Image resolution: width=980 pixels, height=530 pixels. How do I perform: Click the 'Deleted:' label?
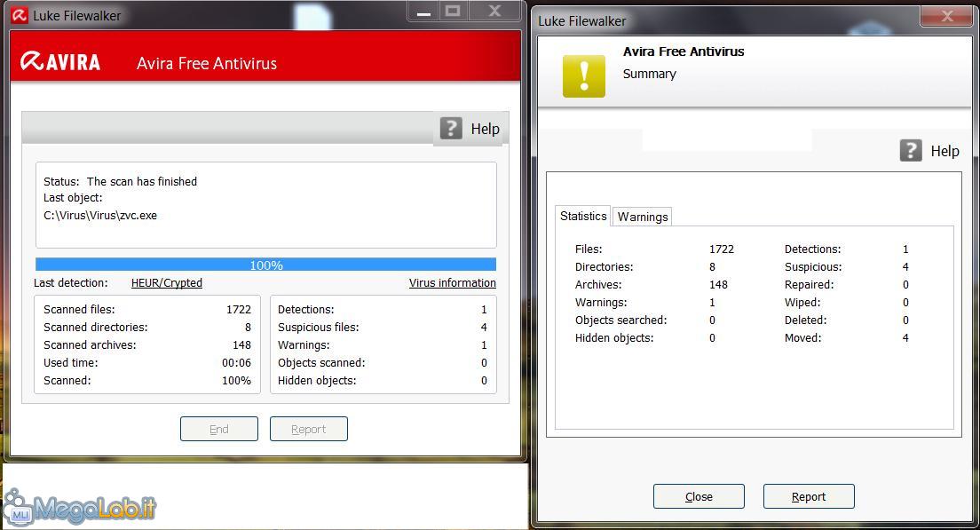[806, 320]
